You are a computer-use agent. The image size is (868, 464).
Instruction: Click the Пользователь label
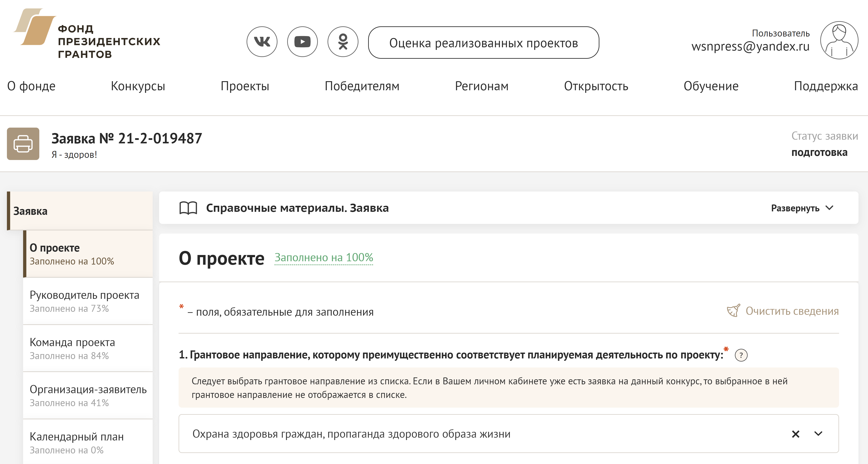(x=781, y=33)
